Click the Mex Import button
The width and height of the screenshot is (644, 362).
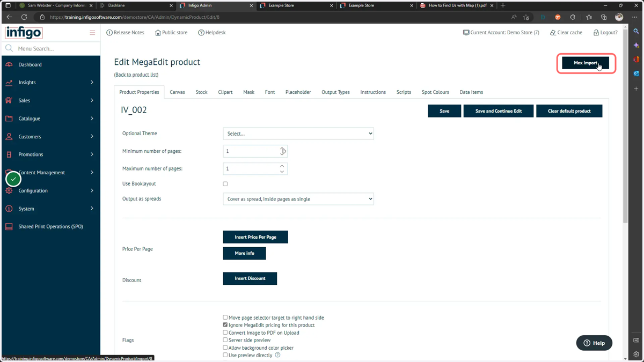click(x=586, y=63)
